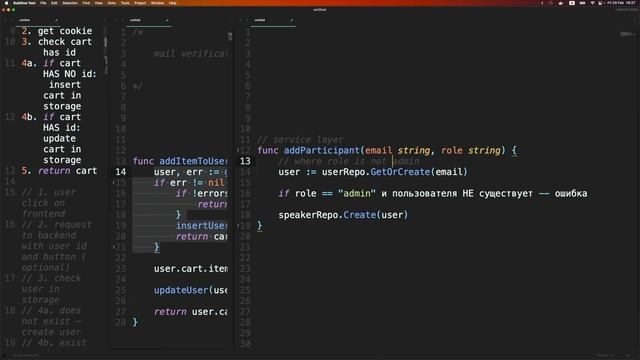Open the Window menu
The width and height of the screenshot is (640, 360).
click(157, 3)
